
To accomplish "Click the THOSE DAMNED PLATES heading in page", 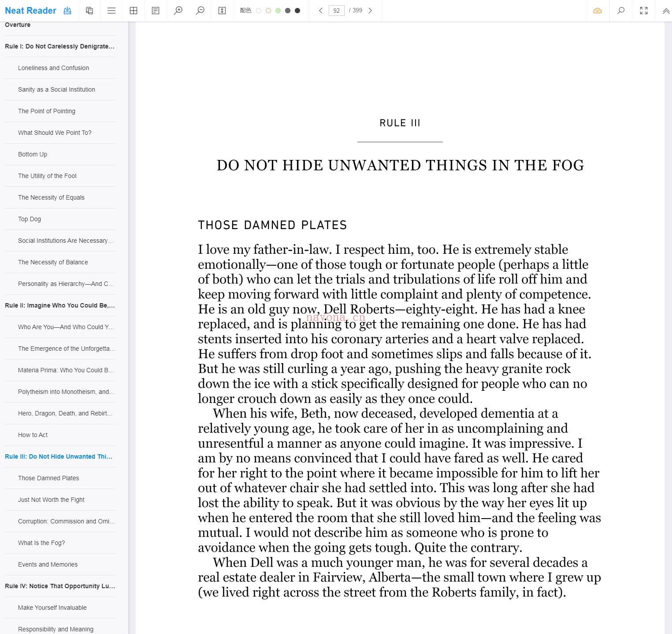I will click(272, 225).
